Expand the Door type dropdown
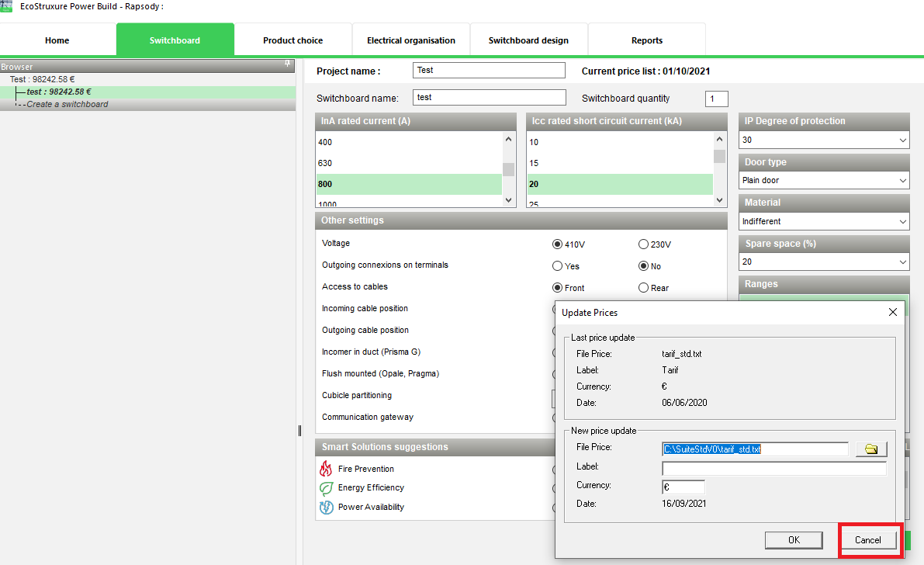This screenshot has width=924, height=565. [824, 181]
